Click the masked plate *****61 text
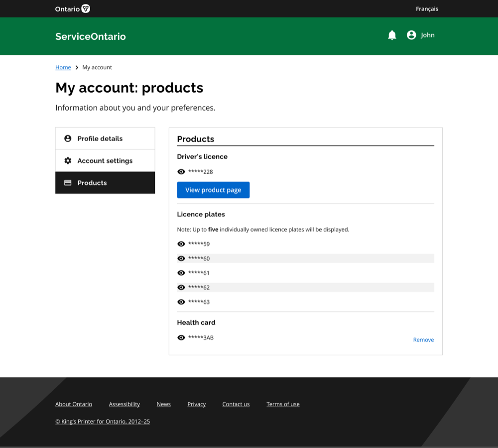This screenshot has height=448, width=498. click(x=199, y=273)
